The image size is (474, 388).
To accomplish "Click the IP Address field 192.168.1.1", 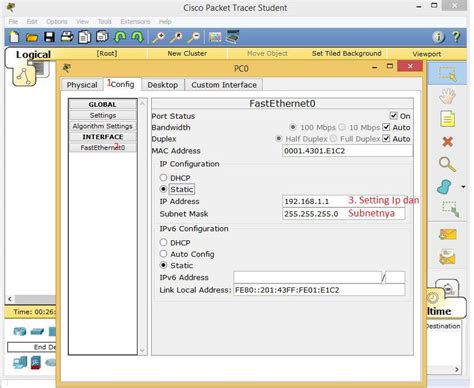I will [x=344, y=201].
